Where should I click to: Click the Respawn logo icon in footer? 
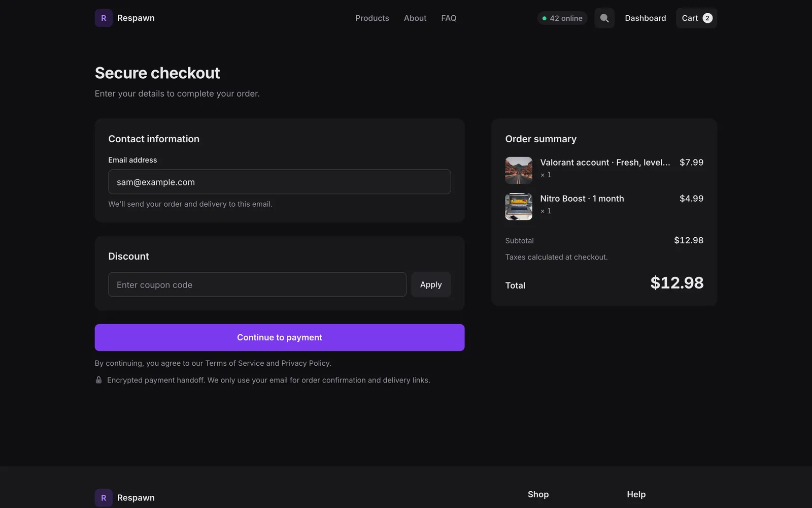pyautogui.click(x=104, y=498)
